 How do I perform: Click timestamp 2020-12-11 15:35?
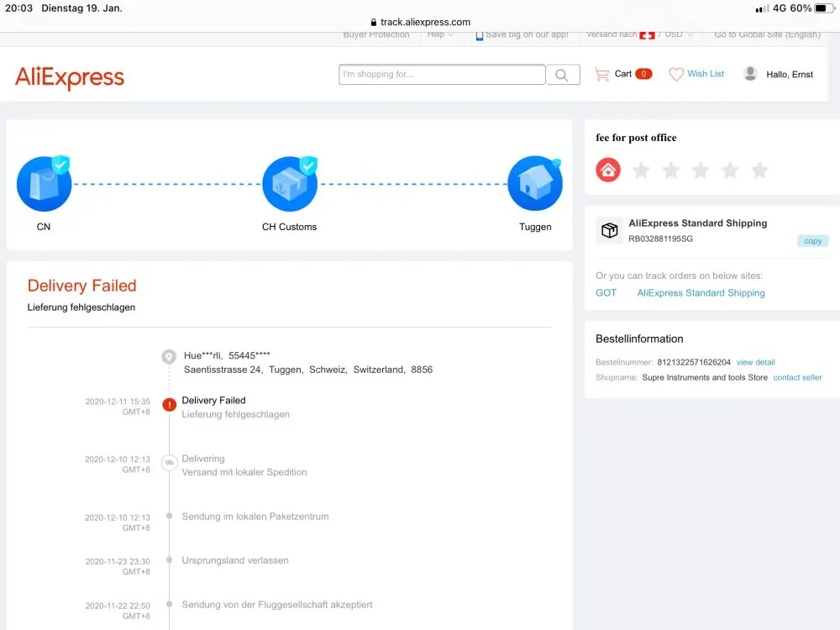118,402
